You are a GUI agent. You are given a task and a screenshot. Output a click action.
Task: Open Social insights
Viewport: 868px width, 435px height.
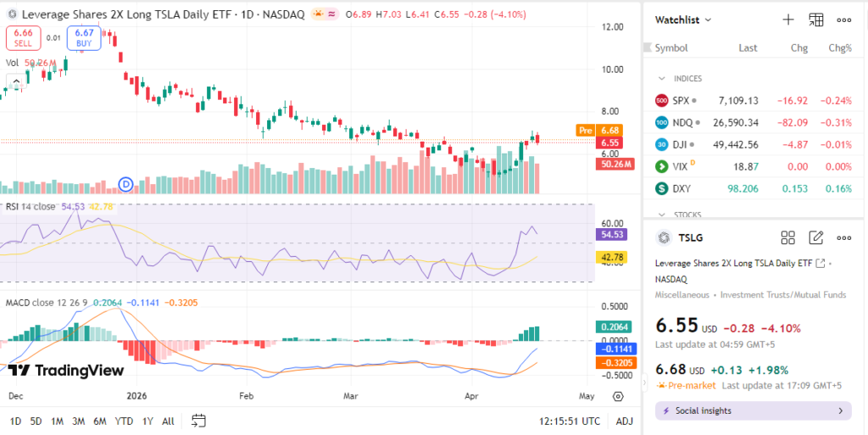[x=753, y=411]
